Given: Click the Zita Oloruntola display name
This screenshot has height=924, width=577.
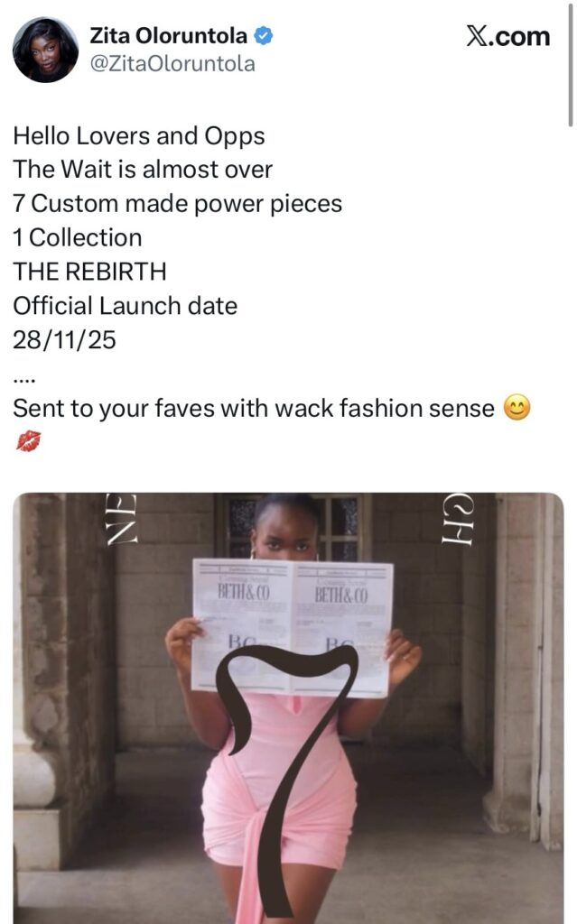Looking at the screenshot, I should pos(168,36).
